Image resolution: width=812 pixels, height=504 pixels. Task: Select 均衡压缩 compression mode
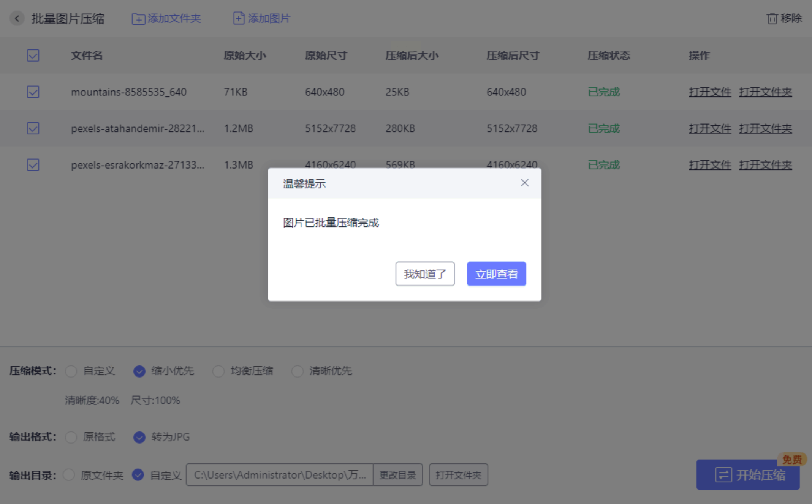pos(218,371)
